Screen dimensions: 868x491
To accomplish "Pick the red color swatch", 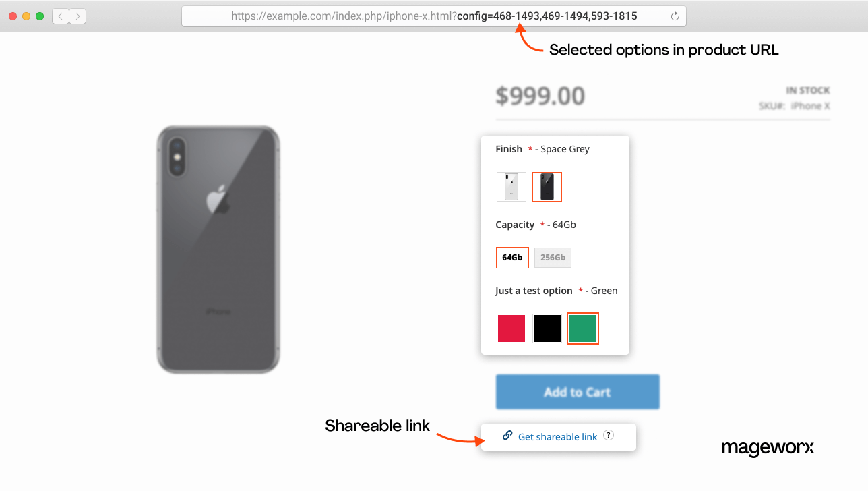I will [x=511, y=328].
